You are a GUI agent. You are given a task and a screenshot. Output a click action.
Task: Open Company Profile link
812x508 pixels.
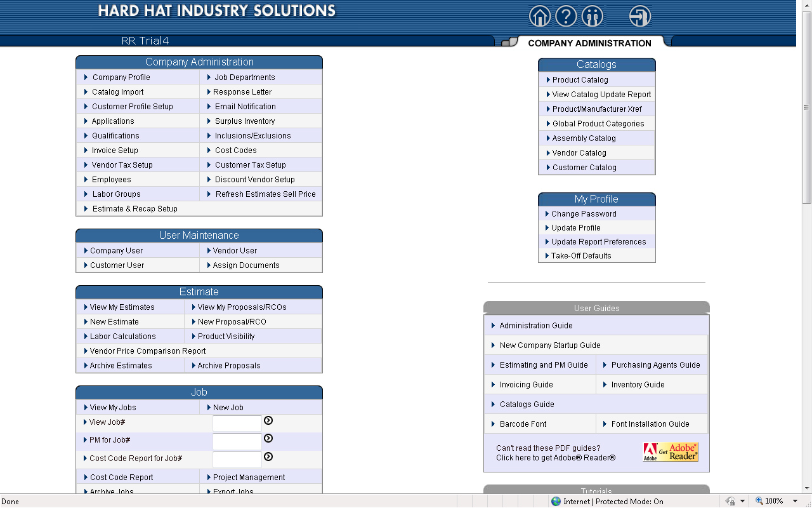pyautogui.click(x=121, y=77)
